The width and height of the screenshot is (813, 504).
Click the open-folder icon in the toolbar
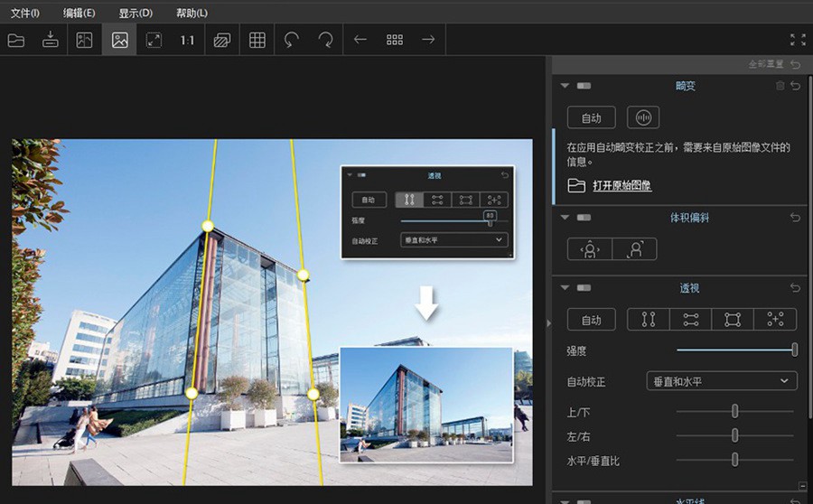coord(16,40)
